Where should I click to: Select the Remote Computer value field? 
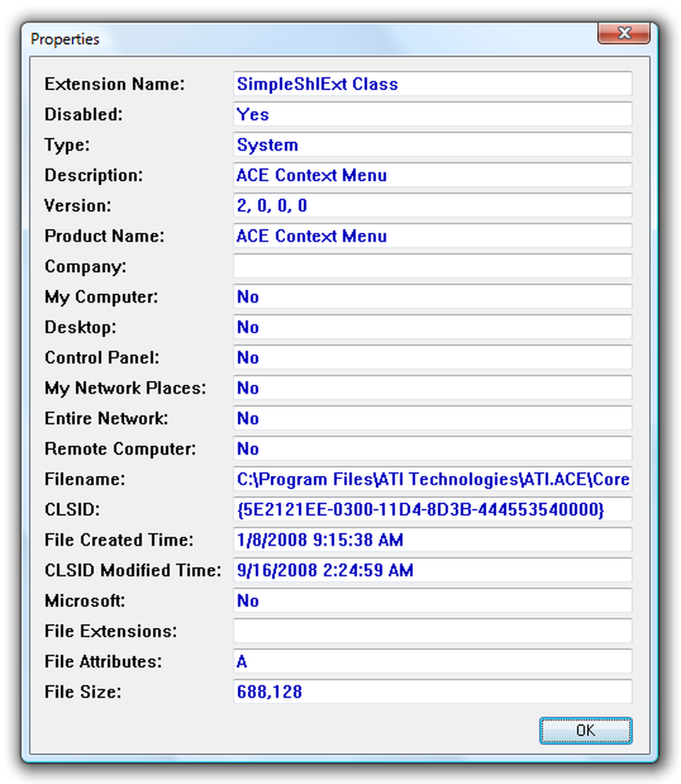point(433,449)
